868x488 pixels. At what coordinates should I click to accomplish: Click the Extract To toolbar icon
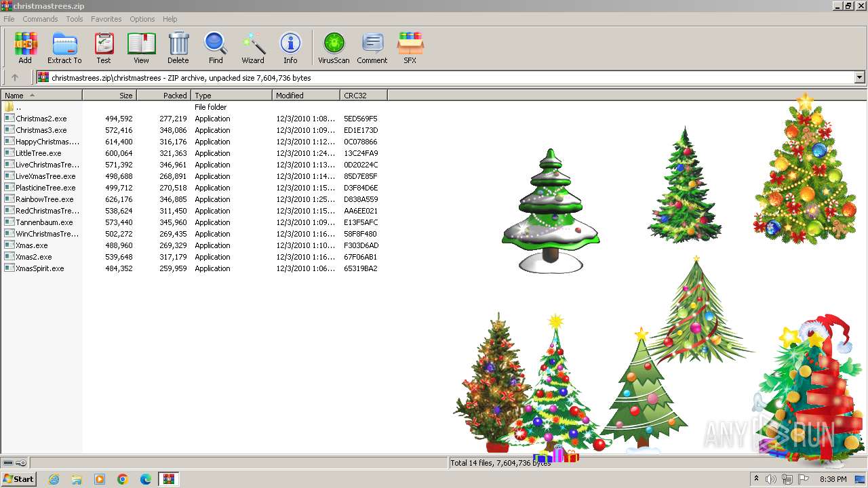point(64,47)
